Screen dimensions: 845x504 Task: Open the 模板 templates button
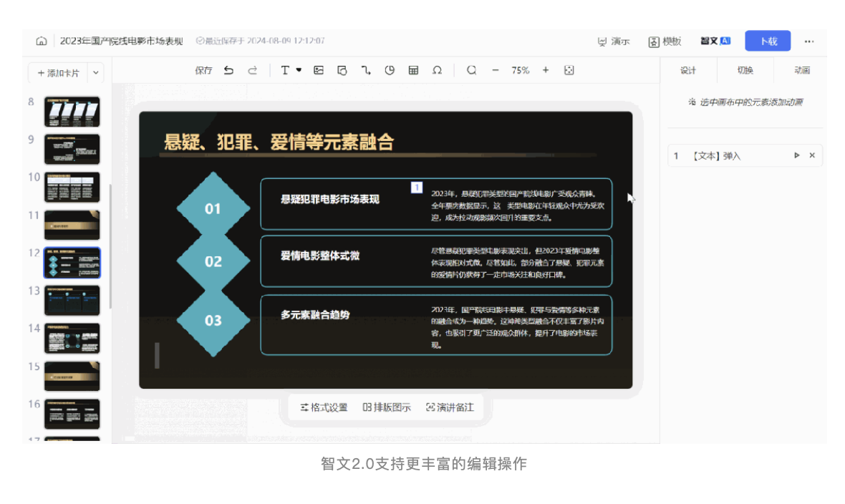coord(665,42)
